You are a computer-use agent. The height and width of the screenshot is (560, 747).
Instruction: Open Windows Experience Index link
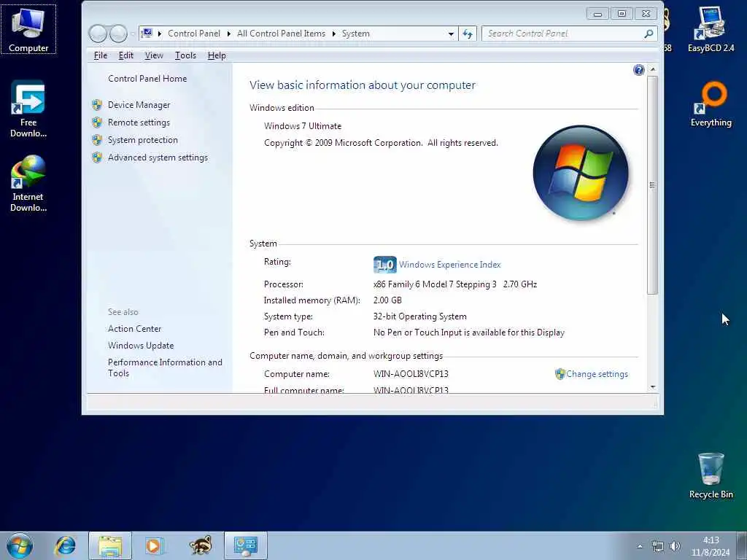(x=449, y=265)
